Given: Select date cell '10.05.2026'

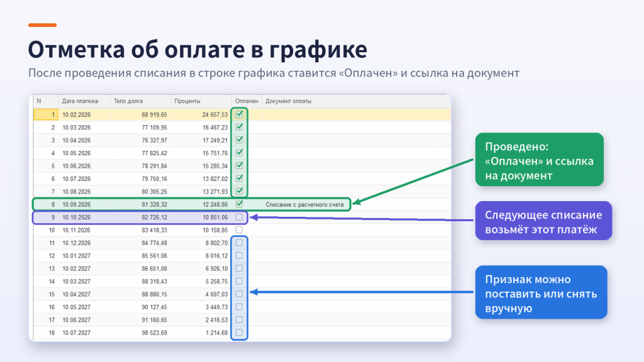Looking at the screenshot, I should click(x=76, y=153).
